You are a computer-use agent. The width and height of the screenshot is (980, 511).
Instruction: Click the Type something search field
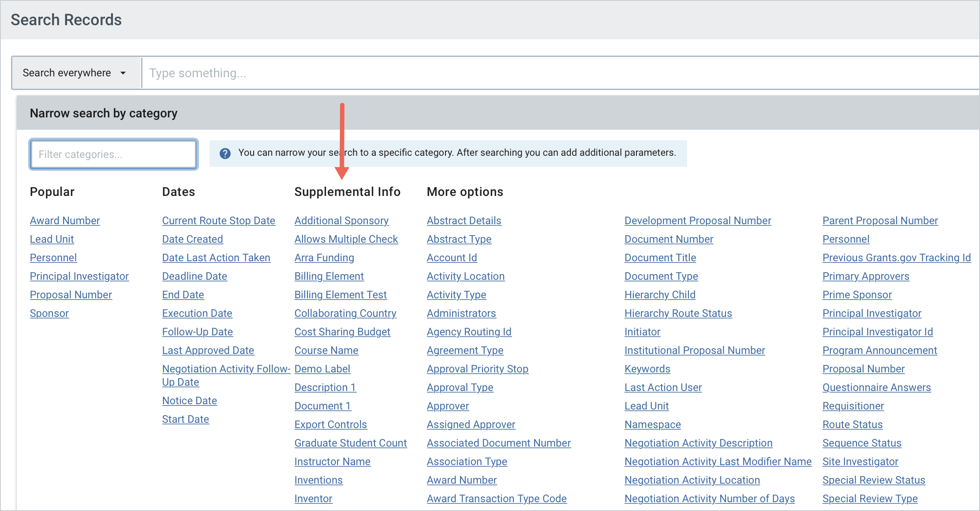pos(560,73)
